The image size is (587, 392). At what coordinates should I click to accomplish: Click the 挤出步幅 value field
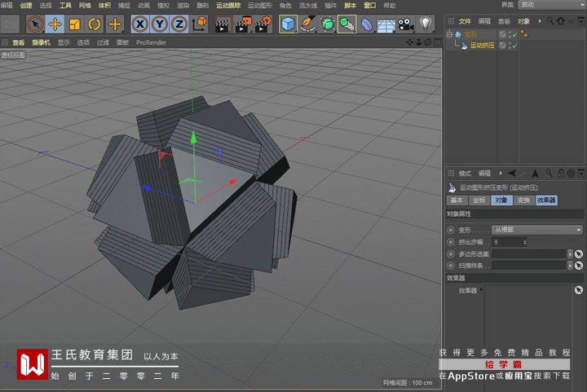[x=507, y=242]
